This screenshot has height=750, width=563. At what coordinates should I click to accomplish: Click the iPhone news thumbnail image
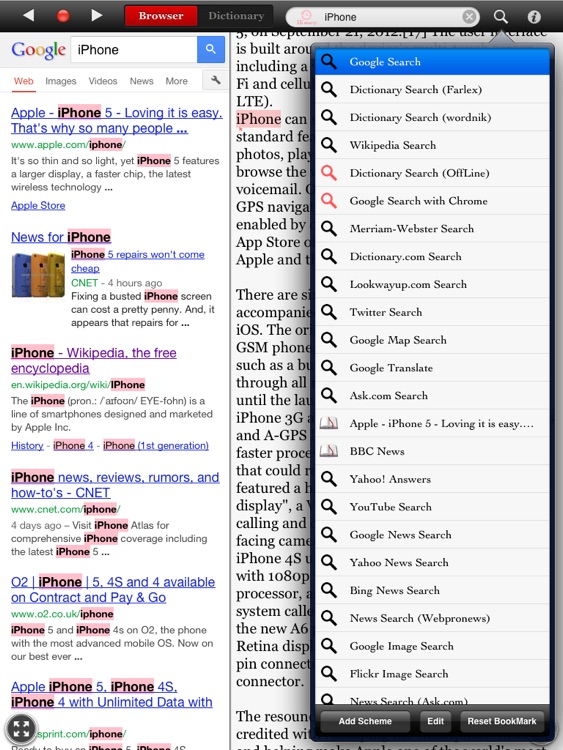[38, 276]
